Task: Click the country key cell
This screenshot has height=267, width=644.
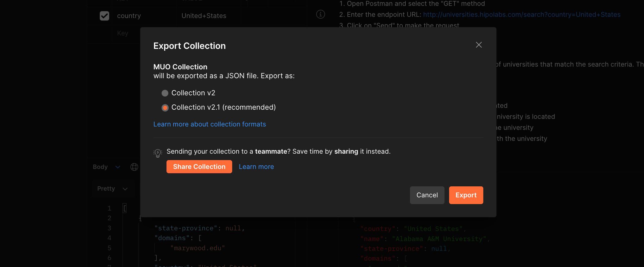Action: [129, 16]
